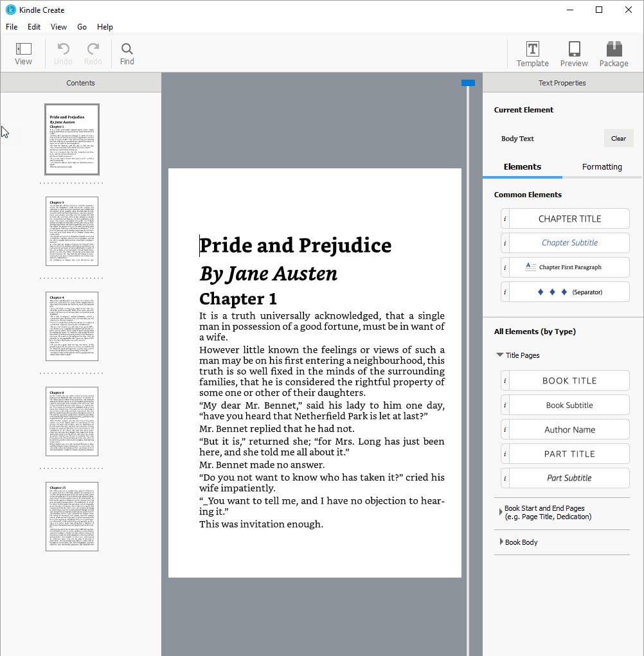
Task: Show info for Chapter Title element
Action: pyautogui.click(x=505, y=219)
